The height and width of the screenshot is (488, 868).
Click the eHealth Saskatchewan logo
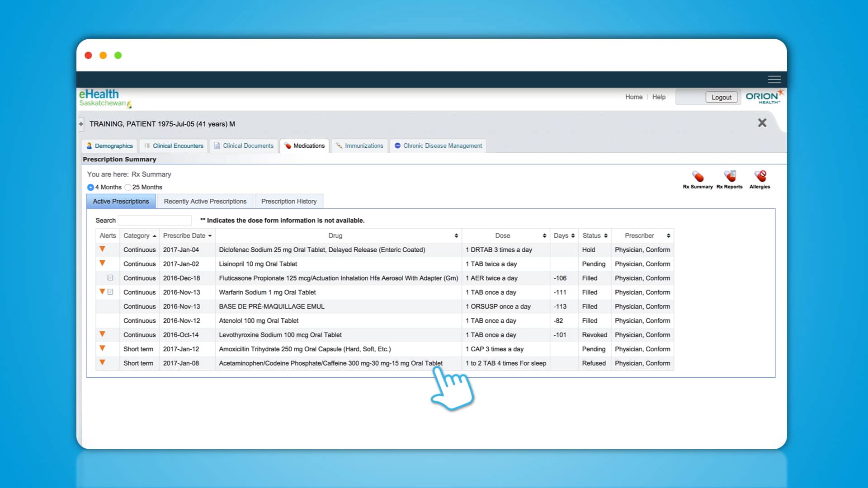(103, 98)
